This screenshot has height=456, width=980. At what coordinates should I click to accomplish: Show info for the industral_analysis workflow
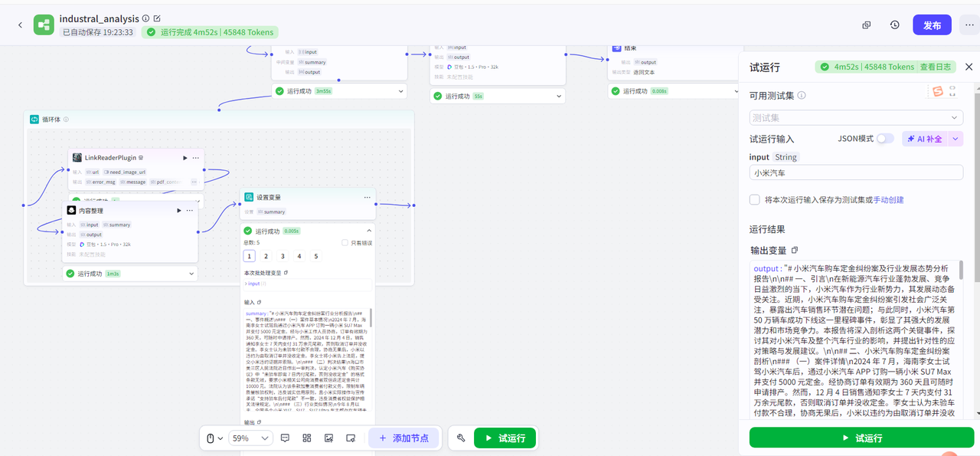pos(145,18)
